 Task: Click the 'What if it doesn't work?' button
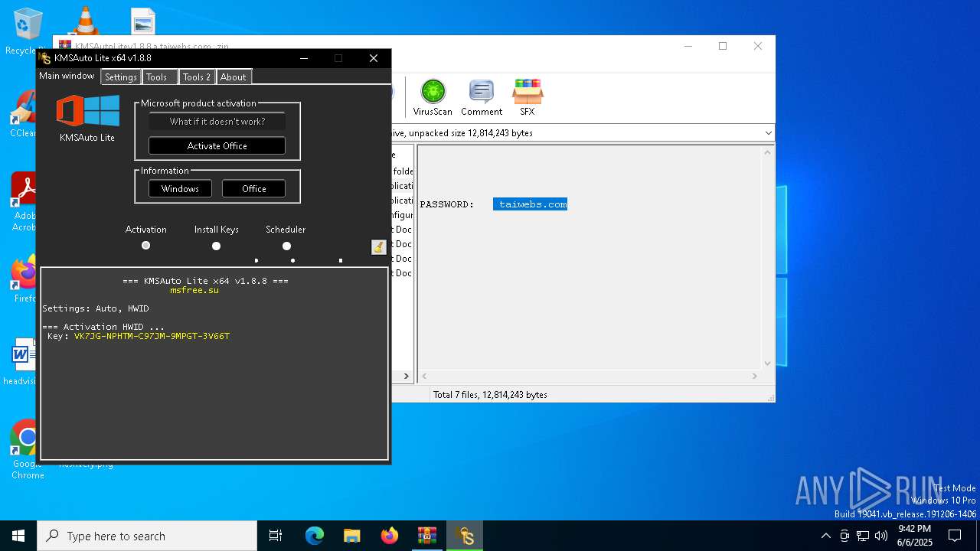coord(217,122)
